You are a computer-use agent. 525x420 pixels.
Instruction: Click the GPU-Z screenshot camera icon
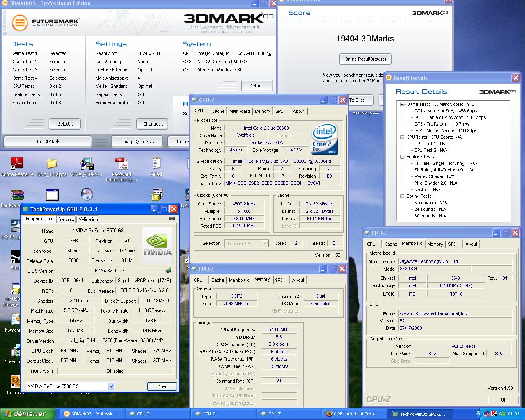172,219
